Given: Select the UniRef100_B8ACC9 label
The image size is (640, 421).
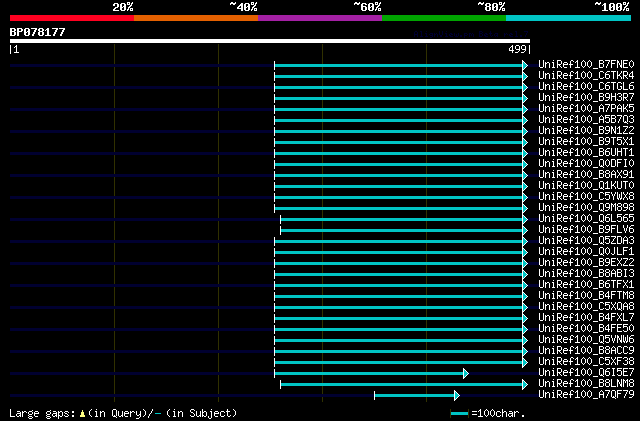Looking at the screenshot, I should coord(586,351).
